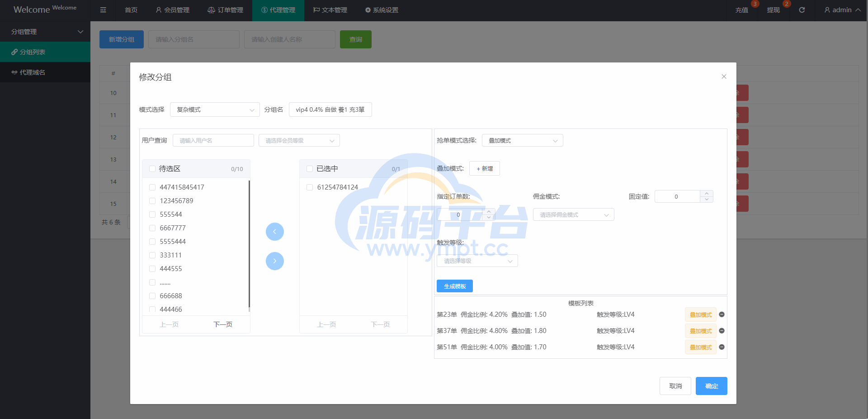
Task: Open 代理管理 menu
Action: [x=278, y=10]
